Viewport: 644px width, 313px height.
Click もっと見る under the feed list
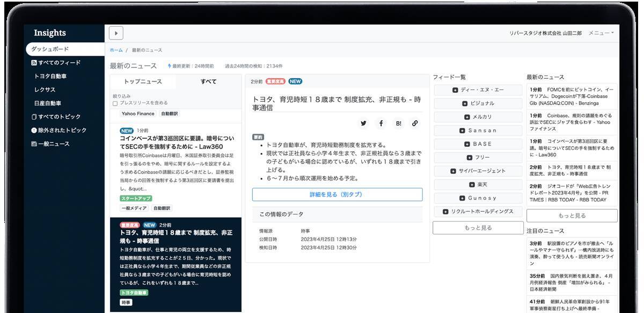[478, 228]
